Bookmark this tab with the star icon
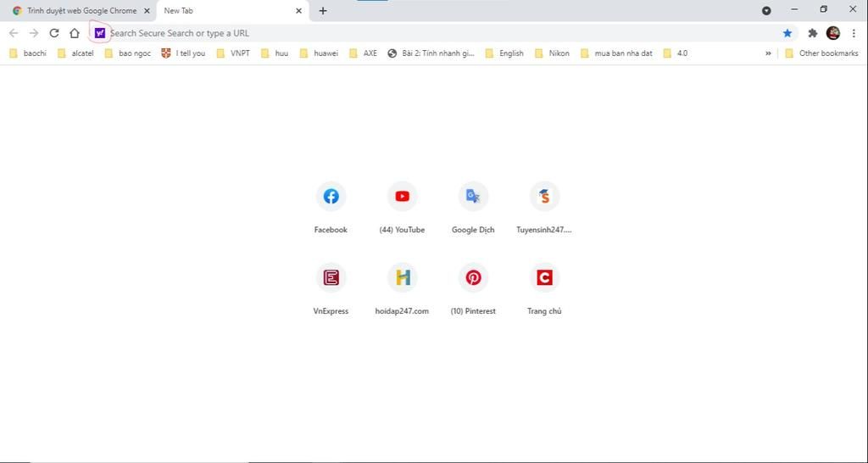The height and width of the screenshot is (463, 868). point(787,33)
